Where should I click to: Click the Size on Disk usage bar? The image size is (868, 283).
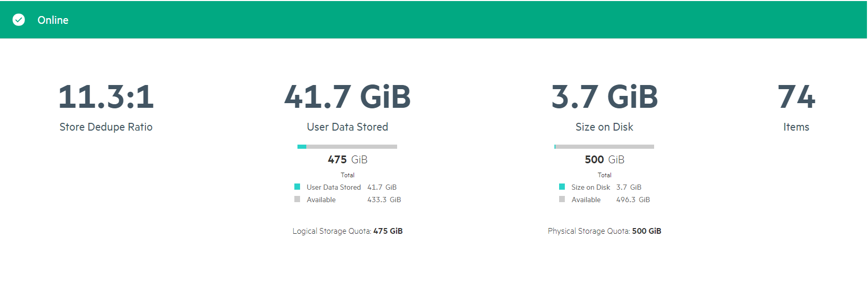pos(604,147)
